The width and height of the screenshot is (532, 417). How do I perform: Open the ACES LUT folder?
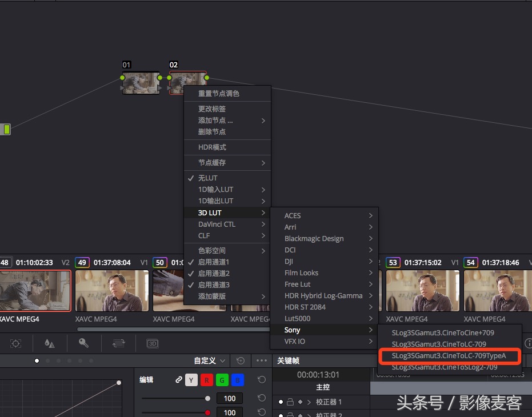tap(324, 216)
